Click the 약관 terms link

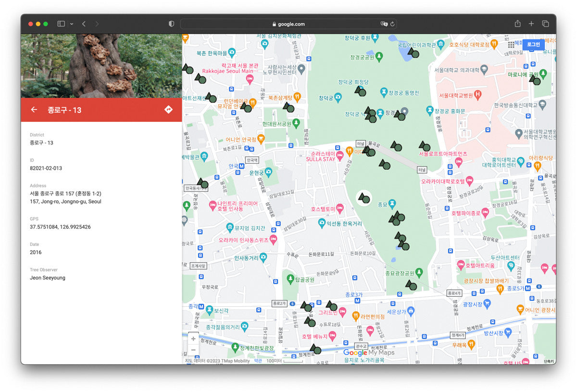258,361
